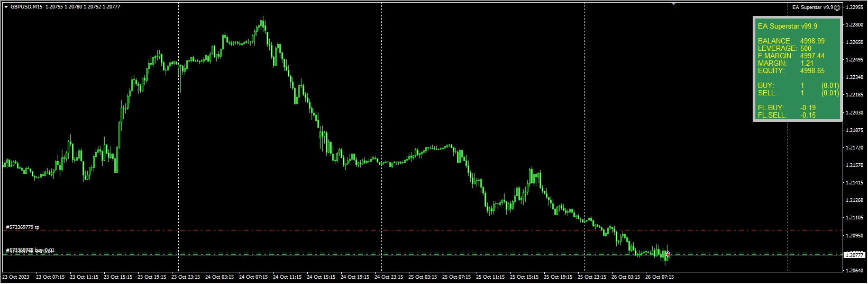The height and width of the screenshot is (284, 868).
Task: Click time axis label 23 Oct 2023
Action: tap(15, 277)
